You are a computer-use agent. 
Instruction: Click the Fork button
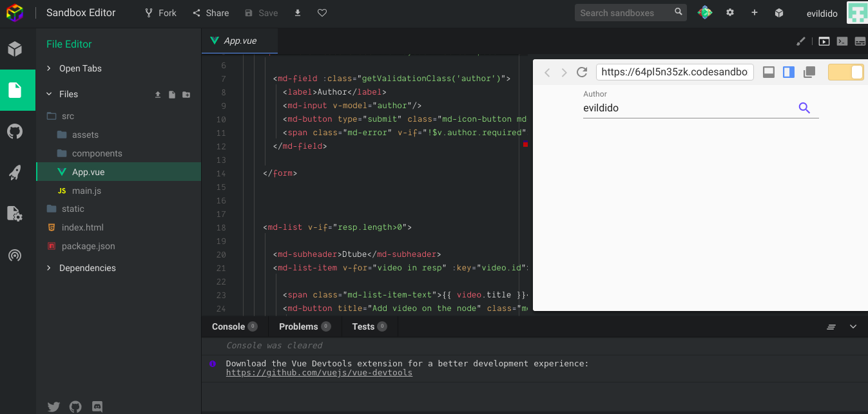[160, 13]
